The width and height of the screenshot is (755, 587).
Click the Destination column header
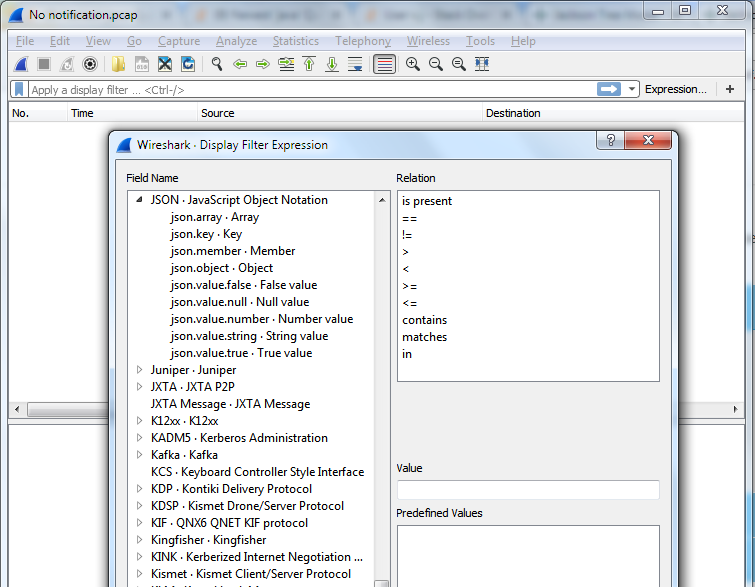pos(614,113)
